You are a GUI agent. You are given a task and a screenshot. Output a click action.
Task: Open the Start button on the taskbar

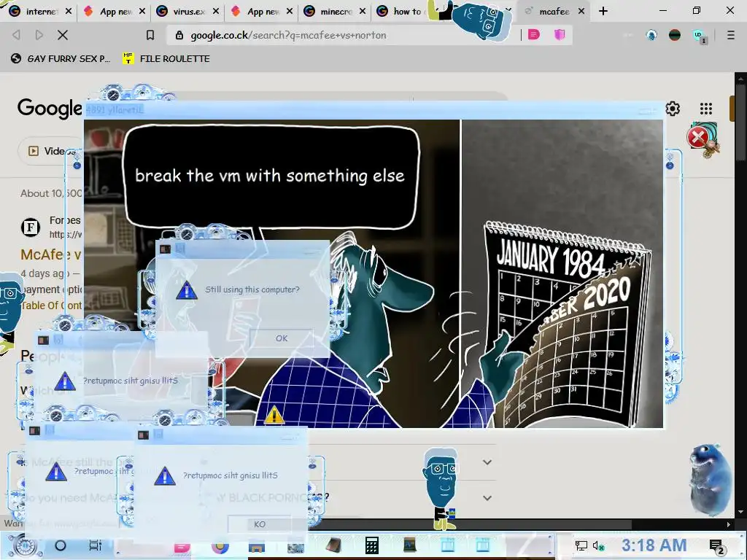click(24, 545)
